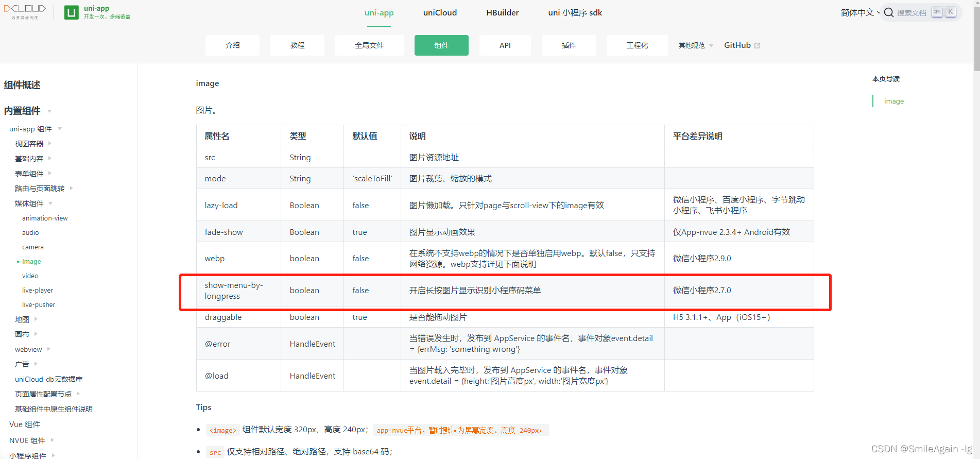Viewport: 980px width, 459px height.
Task: Expand the NVUE 组件 tree node
Action: click(52, 440)
